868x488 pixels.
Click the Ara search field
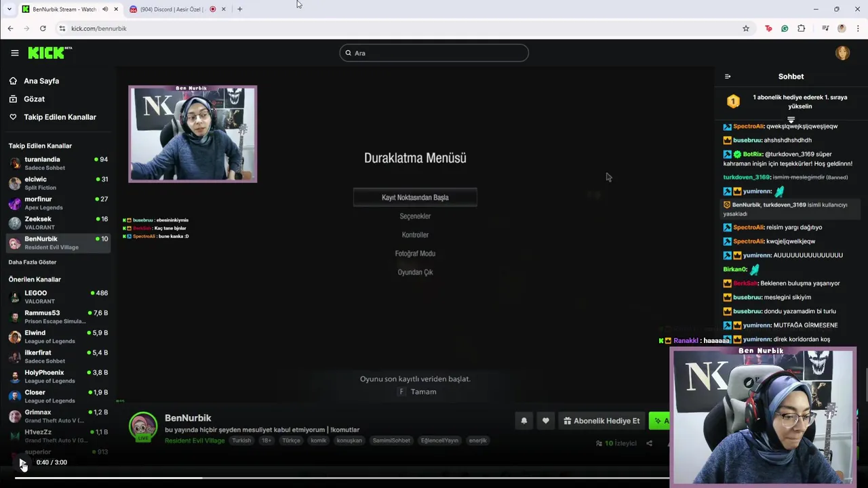point(434,53)
